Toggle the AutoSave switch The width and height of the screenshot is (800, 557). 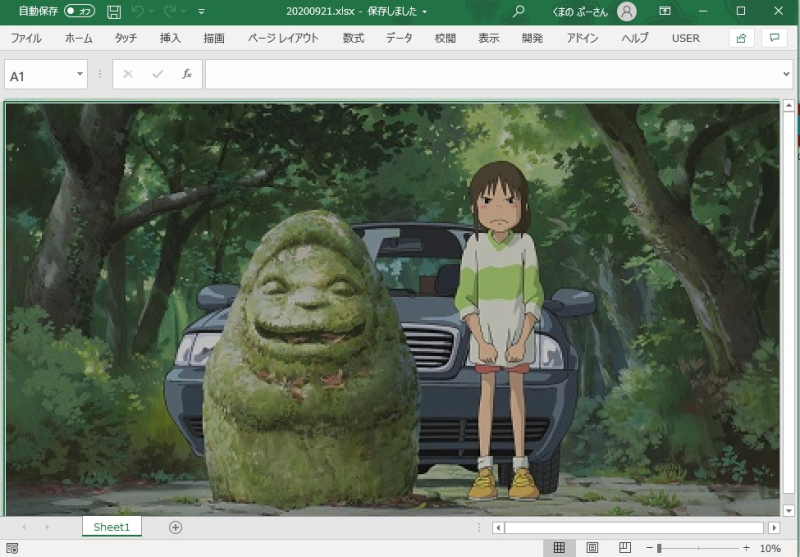click(x=80, y=11)
